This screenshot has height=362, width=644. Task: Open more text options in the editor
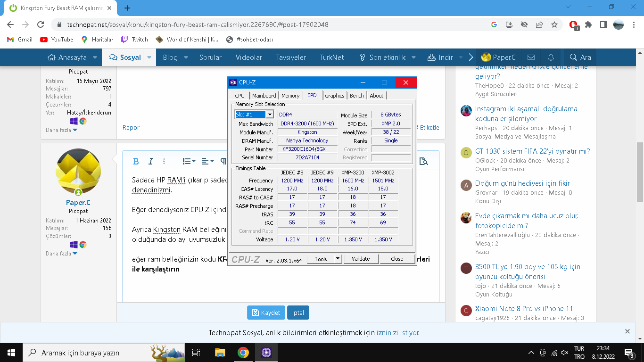click(x=164, y=161)
